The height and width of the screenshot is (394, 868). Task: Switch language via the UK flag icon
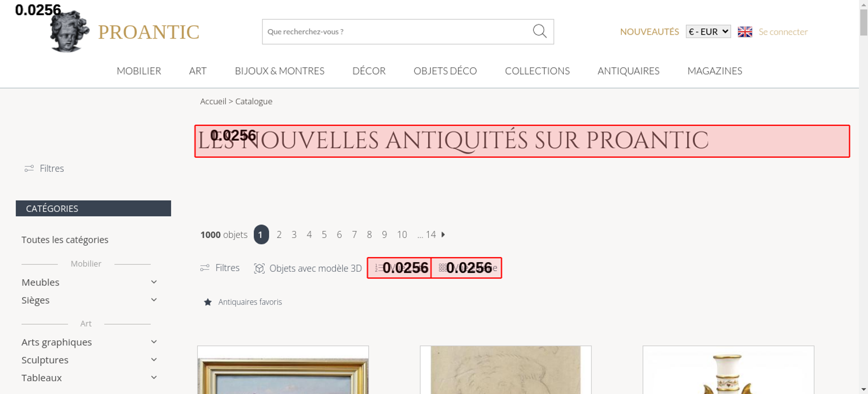tap(745, 32)
